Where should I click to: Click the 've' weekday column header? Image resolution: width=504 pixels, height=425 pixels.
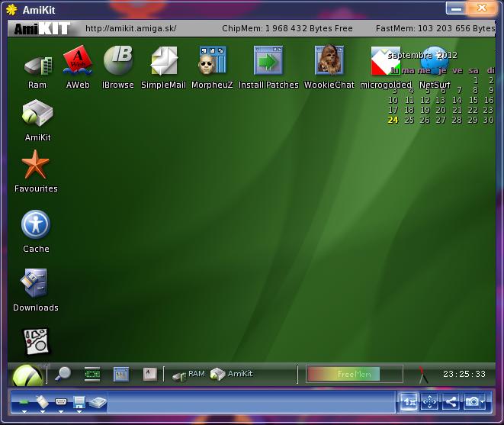coord(457,70)
